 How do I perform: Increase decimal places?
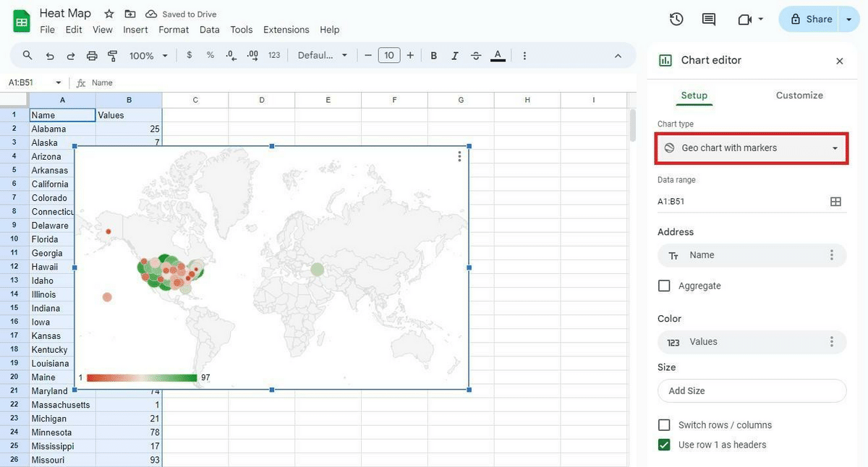252,55
